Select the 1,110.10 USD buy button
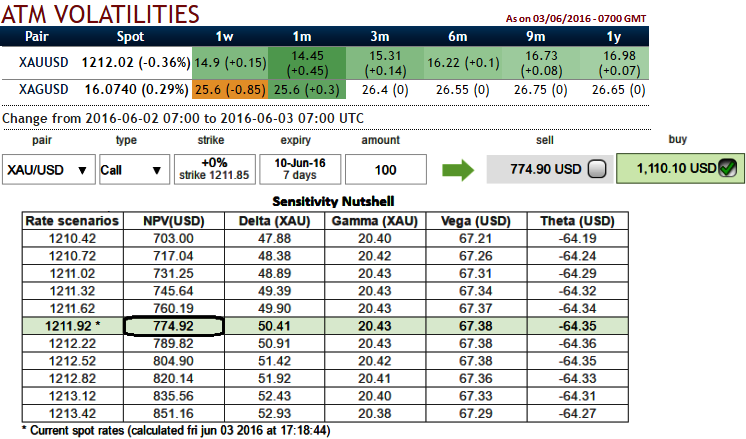This screenshot has width=746, height=439. pos(680,168)
